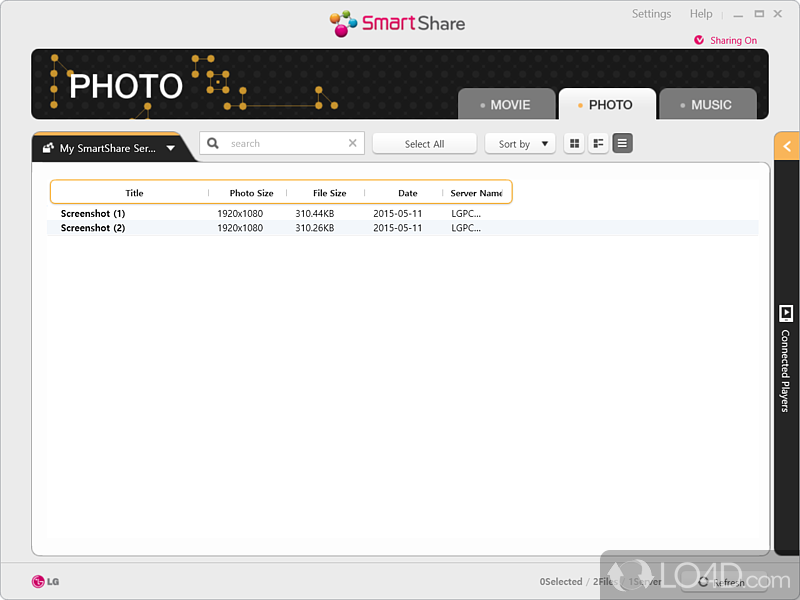Click the LG logo
The image size is (800, 600).
(x=45, y=581)
